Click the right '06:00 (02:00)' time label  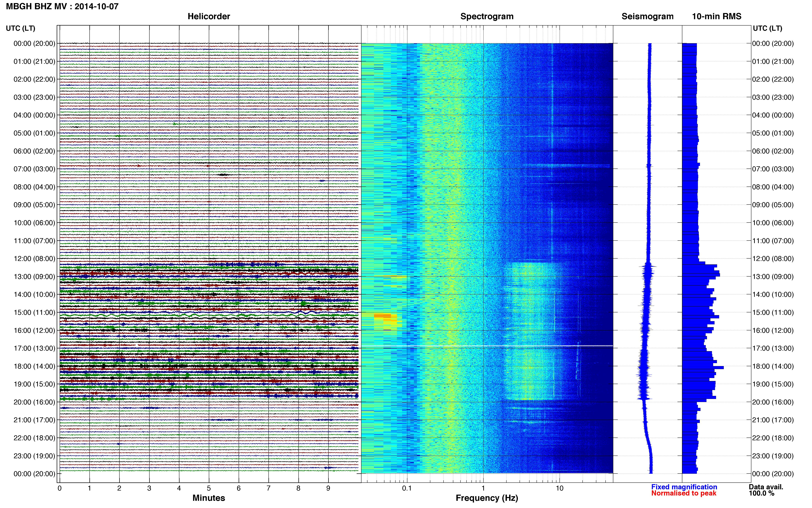point(773,151)
